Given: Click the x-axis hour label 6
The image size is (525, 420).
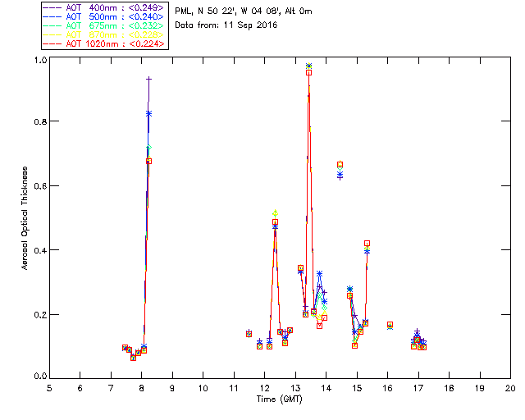Looking at the screenshot, I should pos(80,388).
